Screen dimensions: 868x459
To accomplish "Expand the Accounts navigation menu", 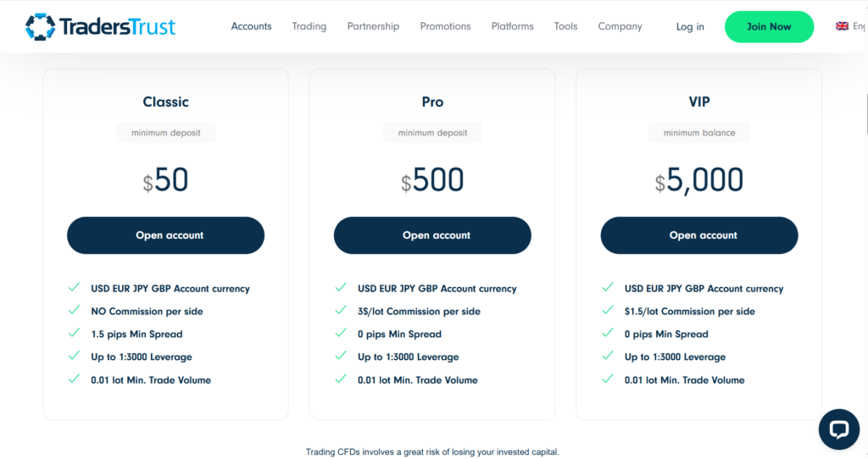I will pyautogui.click(x=251, y=26).
